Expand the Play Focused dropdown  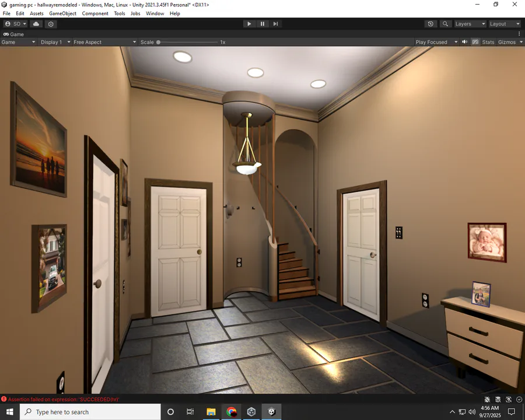pyautogui.click(x=436, y=42)
